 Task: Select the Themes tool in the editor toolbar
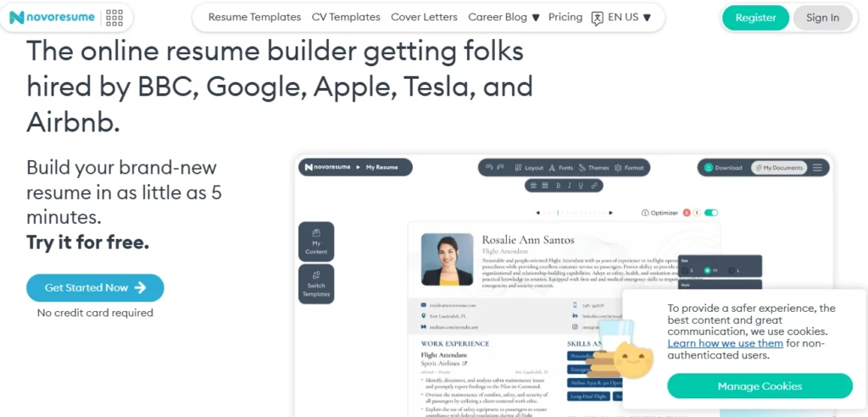593,168
